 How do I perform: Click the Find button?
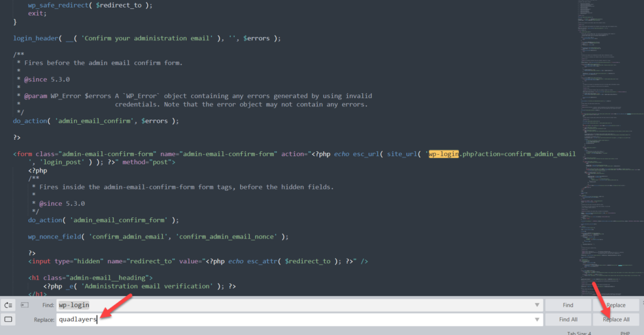pos(568,305)
